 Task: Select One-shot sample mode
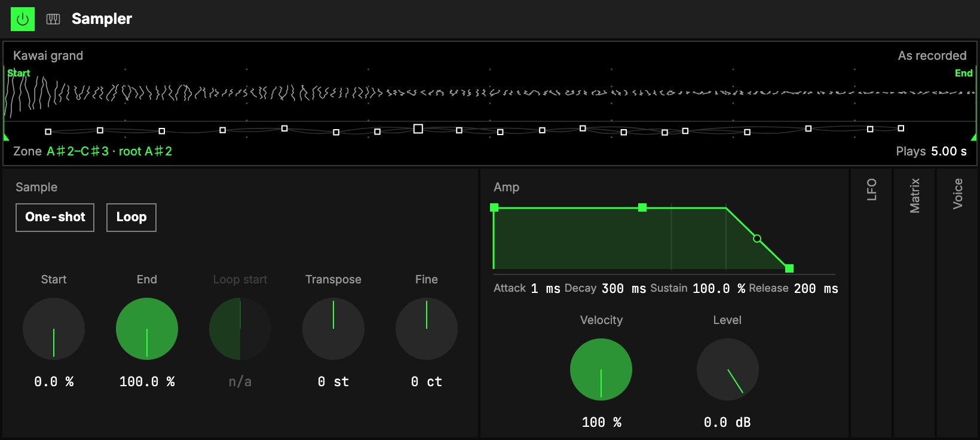(55, 217)
